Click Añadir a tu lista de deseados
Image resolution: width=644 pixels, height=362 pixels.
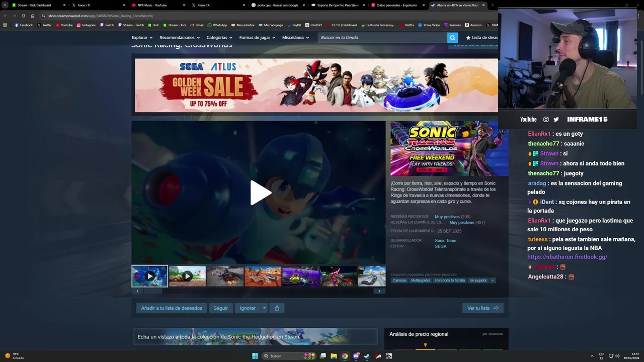[172, 308]
